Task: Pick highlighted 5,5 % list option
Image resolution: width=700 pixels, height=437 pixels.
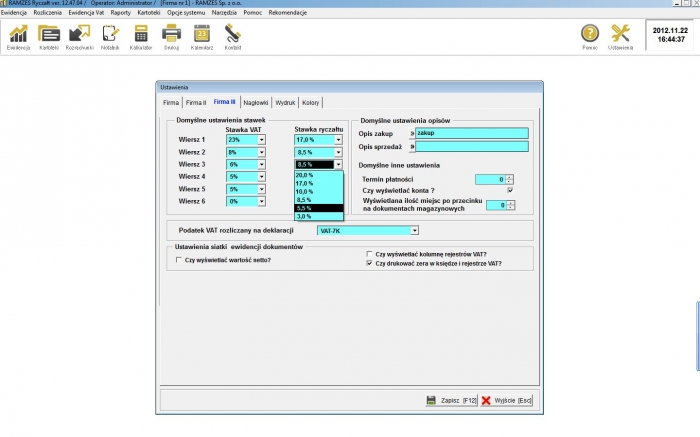Action: pos(319,208)
